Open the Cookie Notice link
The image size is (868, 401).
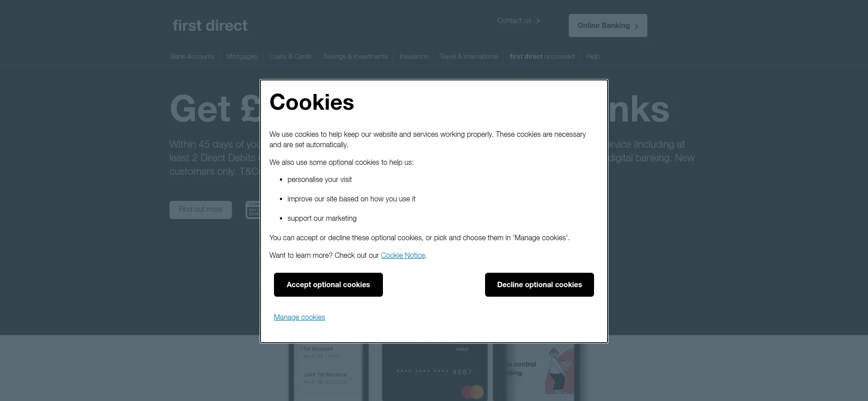click(403, 256)
